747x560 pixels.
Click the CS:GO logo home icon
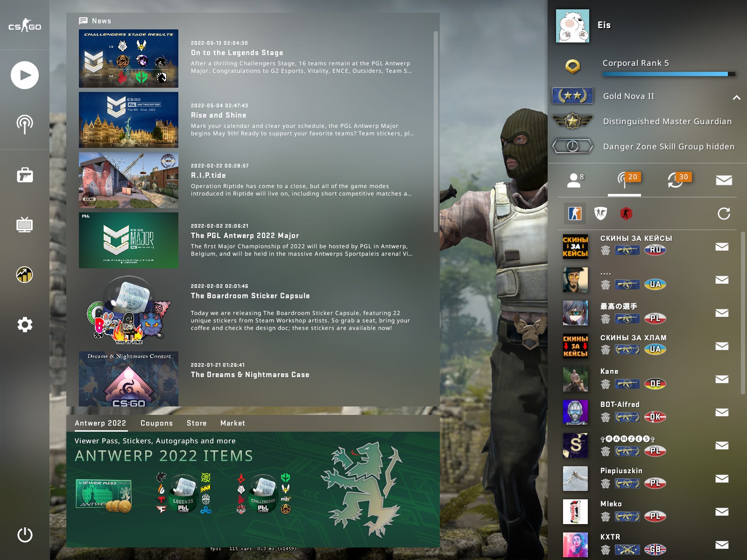[x=25, y=26]
